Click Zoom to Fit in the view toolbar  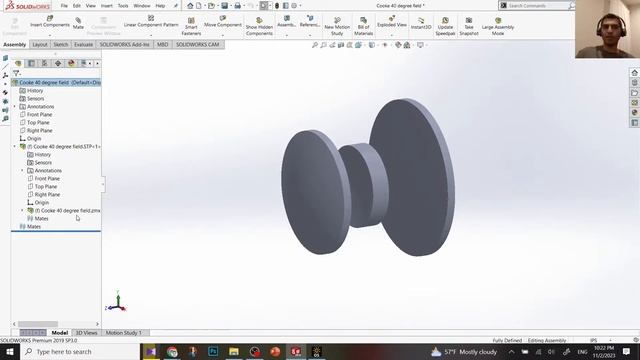(315, 45)
